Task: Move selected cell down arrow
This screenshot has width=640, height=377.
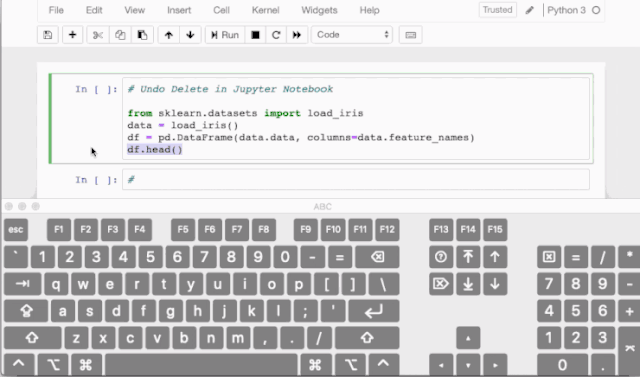Action: (x=190, y=35)
